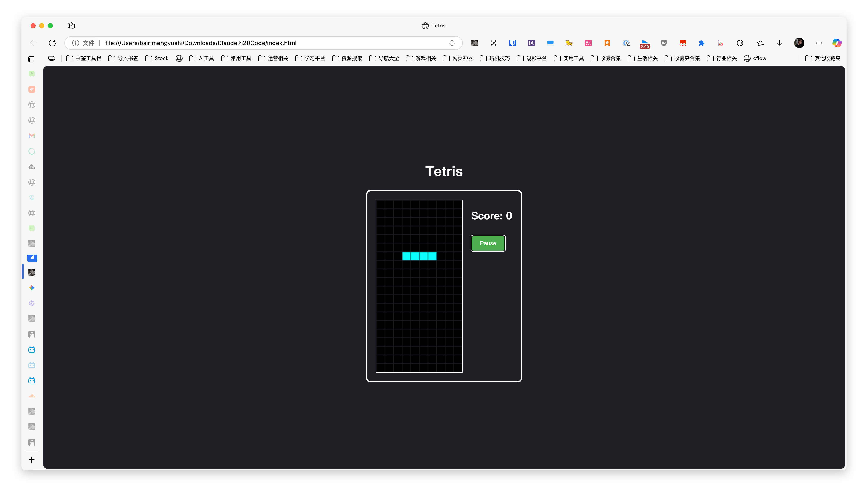This screenshot has width=868, height=496.
Task: Launch Copilot from the toolbar
Action: click(x=837, y=43)
